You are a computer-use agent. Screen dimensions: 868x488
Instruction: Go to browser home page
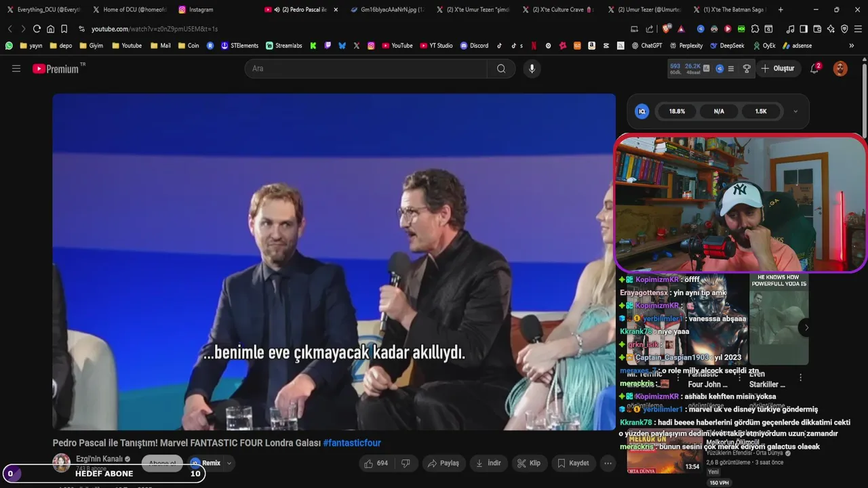(50, 29)
